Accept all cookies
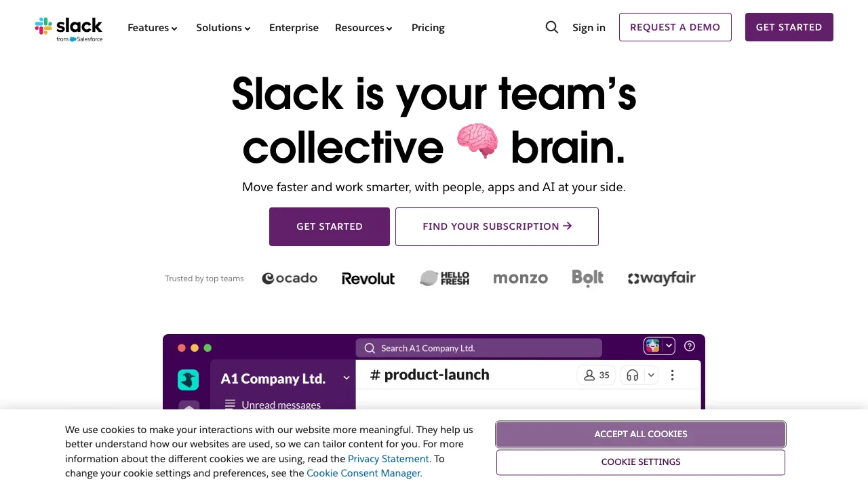The height and width of the screenshot is (488, 868). (x=640, y=434)
